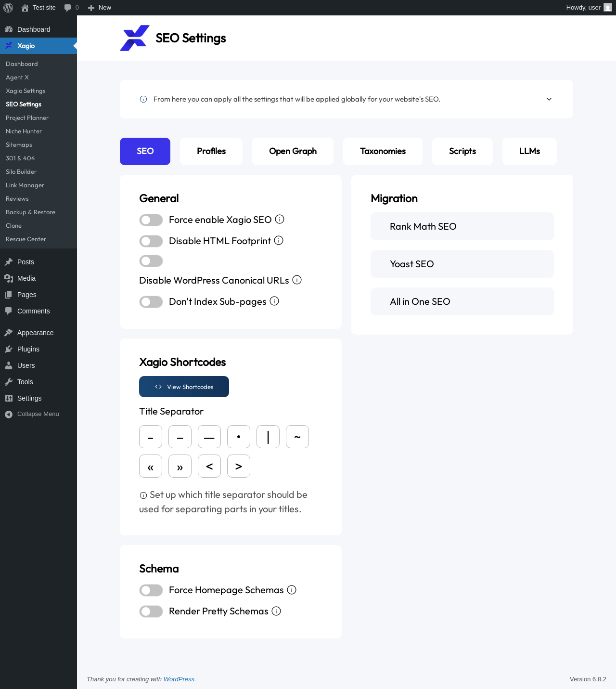Click the Tools wrench icon
616x689 pixels.
click(x=9, y=382)
